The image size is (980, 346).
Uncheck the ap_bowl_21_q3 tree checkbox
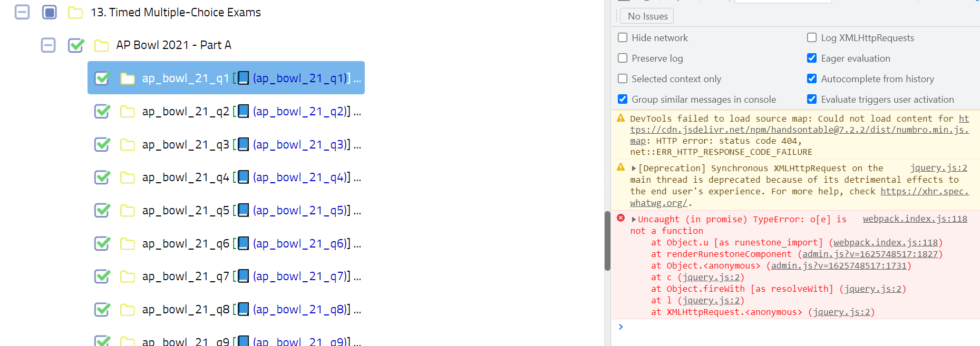[x=102, y=144]
